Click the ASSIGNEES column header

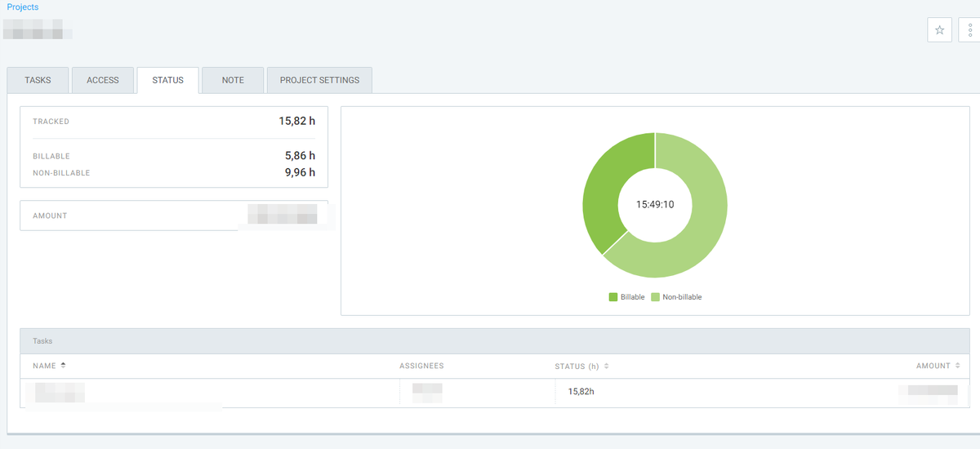click(x=421, y=366)
